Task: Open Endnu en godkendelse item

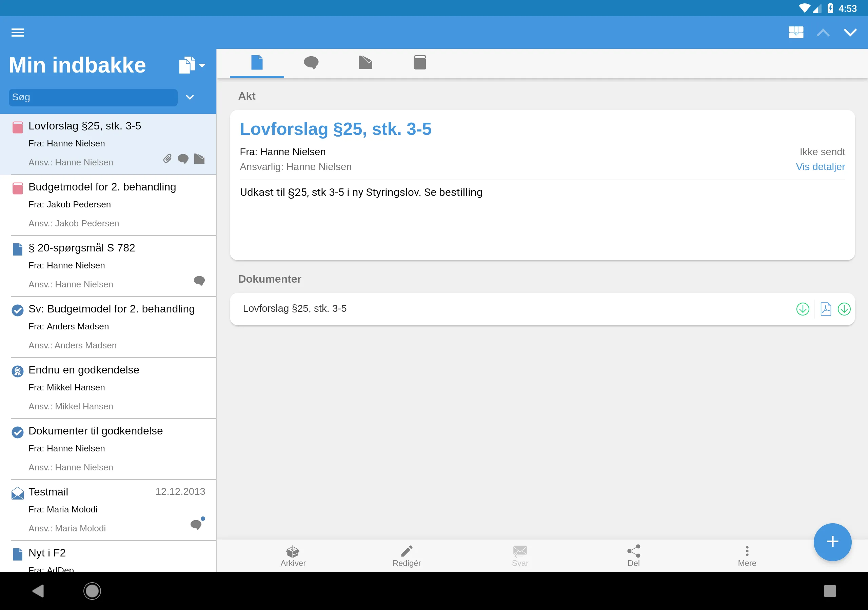Action: pos(108,388)
